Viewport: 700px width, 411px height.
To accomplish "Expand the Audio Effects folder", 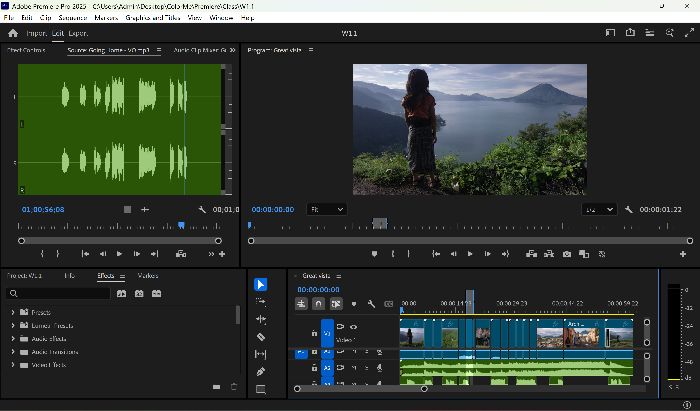I will tap(12, 339).
